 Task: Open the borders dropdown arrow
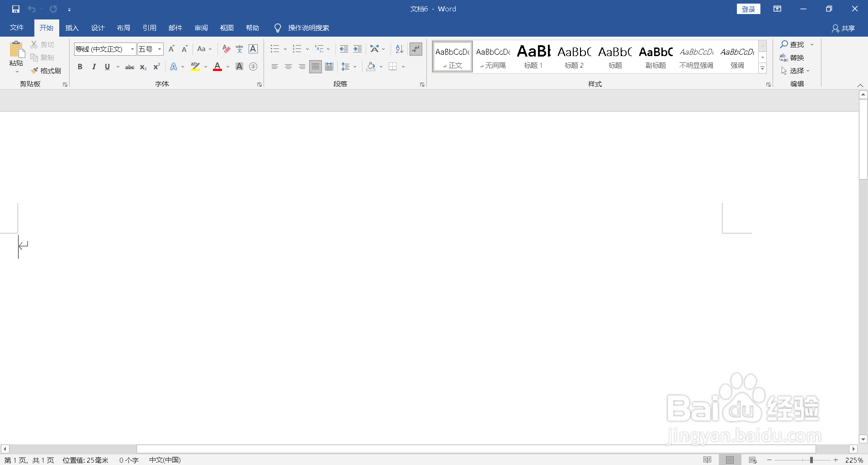(x=403, y=67)
